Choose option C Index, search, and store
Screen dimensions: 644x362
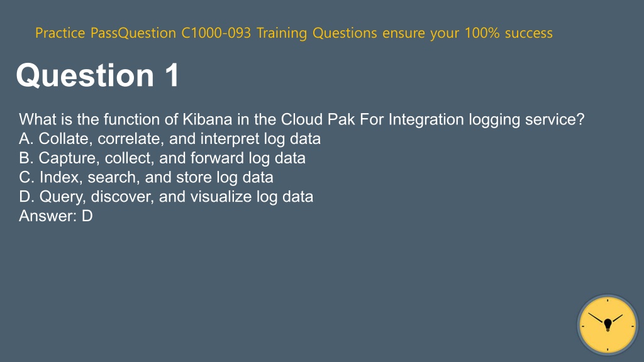(x=146, y=177)
